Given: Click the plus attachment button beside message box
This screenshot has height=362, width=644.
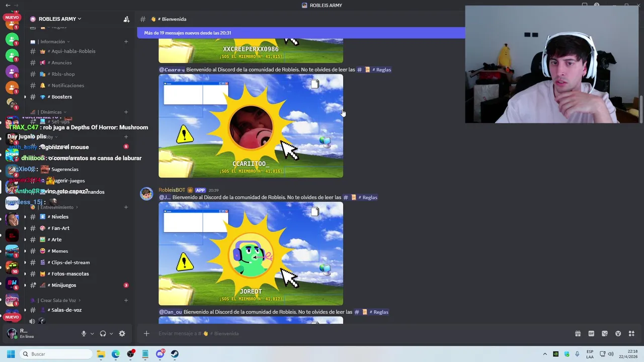Looking at the screenshot, I should 146,333.
